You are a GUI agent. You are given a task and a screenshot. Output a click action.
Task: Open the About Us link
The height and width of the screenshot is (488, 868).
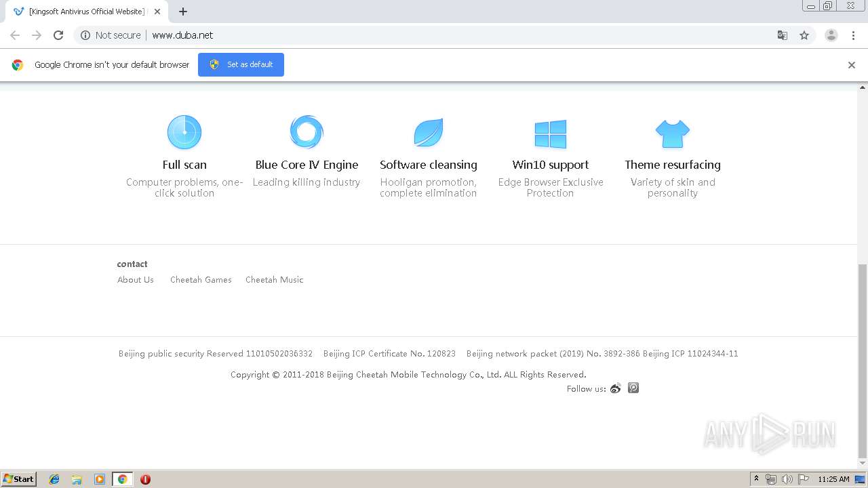pos(136,280)
